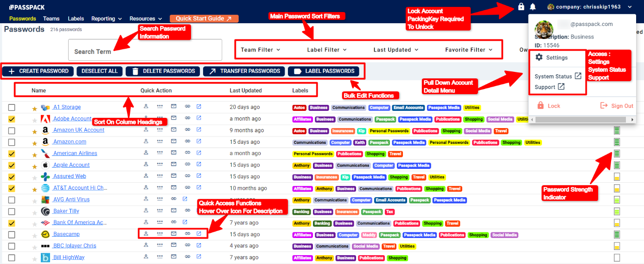Expand the Resources menu dropdown
644x264 pixels.
tap(146, 19)
